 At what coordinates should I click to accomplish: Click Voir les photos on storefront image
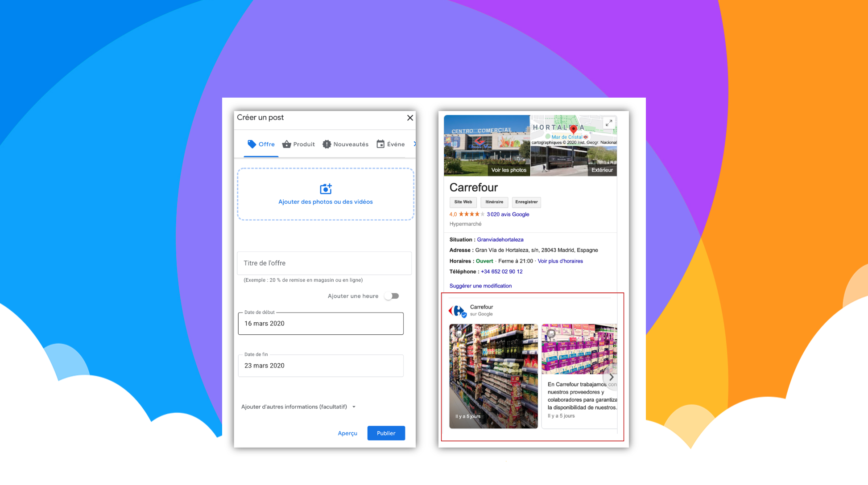509,170
